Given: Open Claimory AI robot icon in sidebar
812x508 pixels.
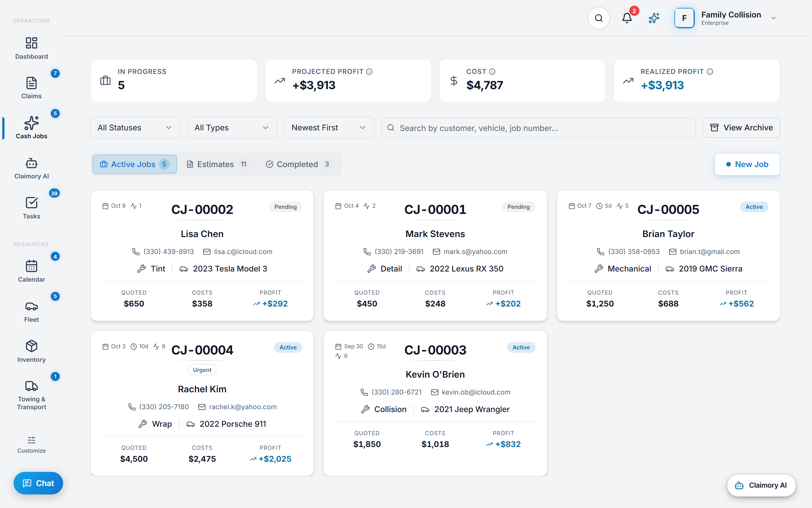Looking at the screenshot, I should point(32,163).
